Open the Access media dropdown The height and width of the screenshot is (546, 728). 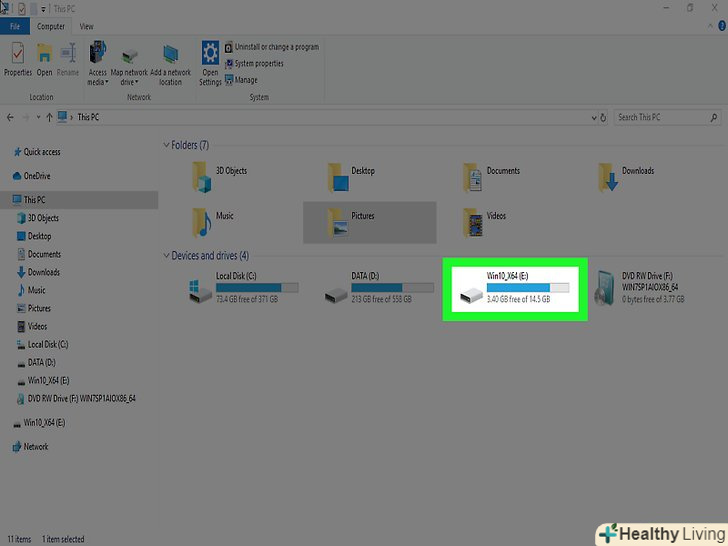tap(98, 63)
